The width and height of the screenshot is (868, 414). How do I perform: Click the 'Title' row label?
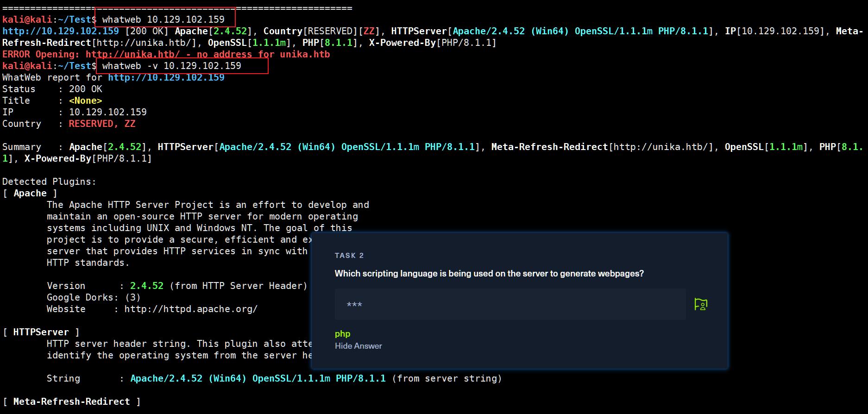(x=16, y=100)
